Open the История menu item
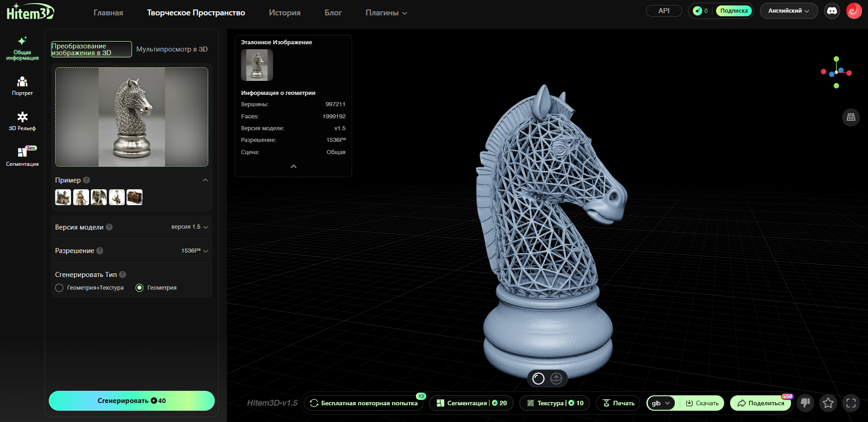Screen dimensions: 868x422 284,13
